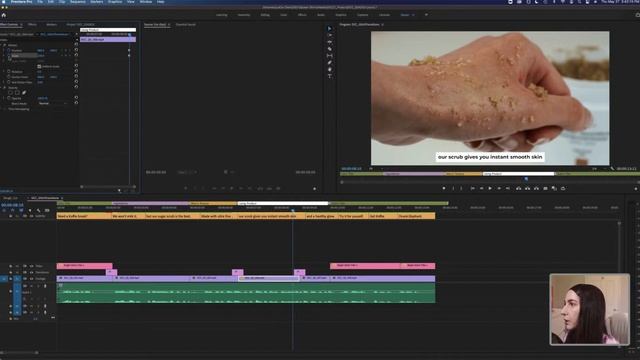Toggle the Position animation stopwatch
This screenshot has height=360, width=640.
pos(9,51)
